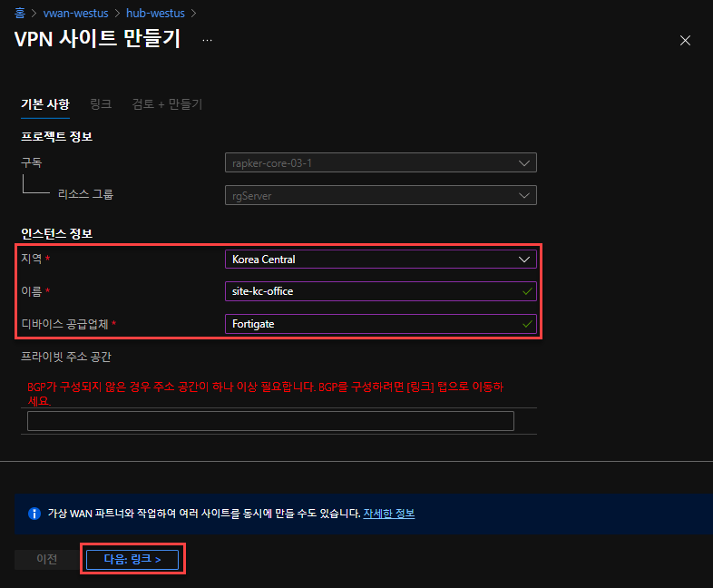Image resolution: width=713 pixels, height=588 pixels.
Task: Open the more options ellipsis next to title
Action: pos(207,41)
